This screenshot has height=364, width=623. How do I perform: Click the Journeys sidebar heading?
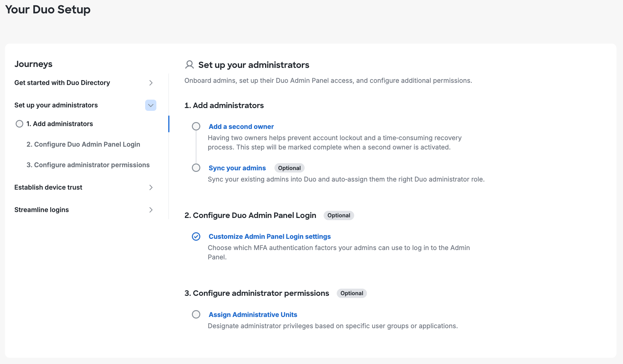[x=33, y=64]
